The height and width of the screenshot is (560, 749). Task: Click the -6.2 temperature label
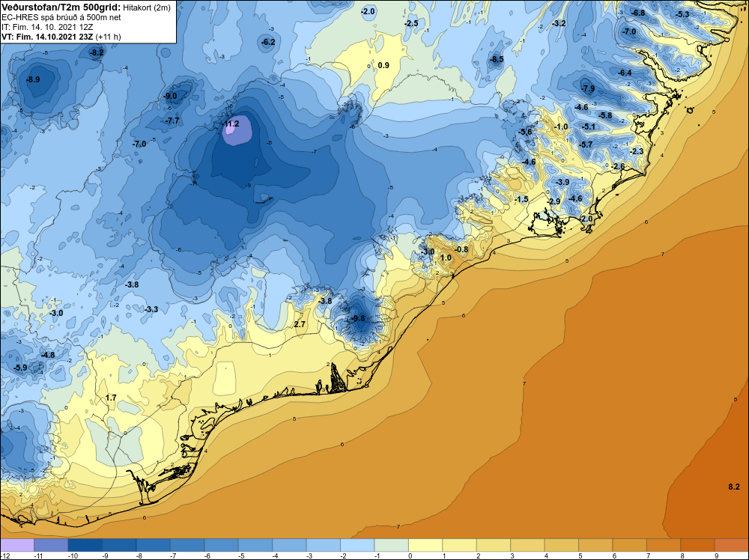tap(268, 43)
